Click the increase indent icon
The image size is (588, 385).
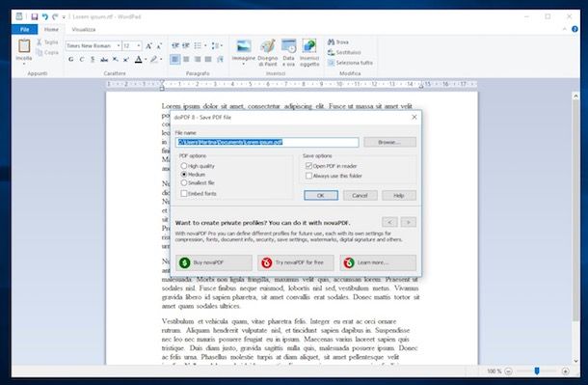[x=186, y=45]
